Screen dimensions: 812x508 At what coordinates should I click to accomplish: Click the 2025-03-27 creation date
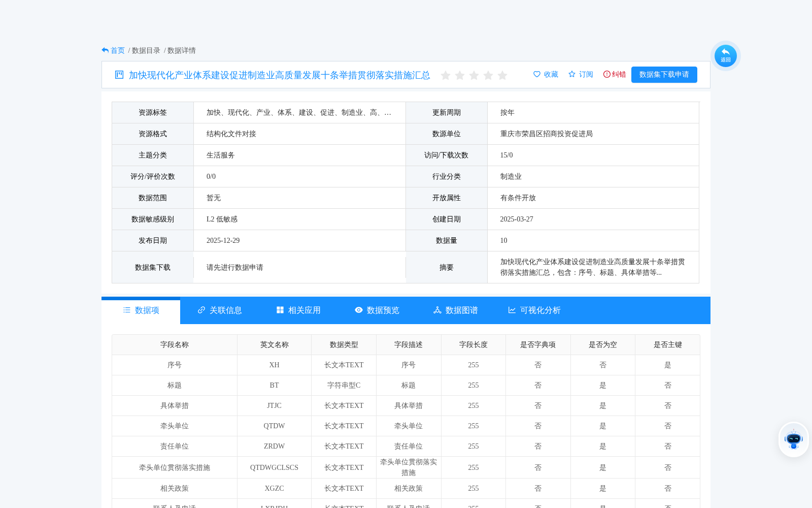pos(517,219)
